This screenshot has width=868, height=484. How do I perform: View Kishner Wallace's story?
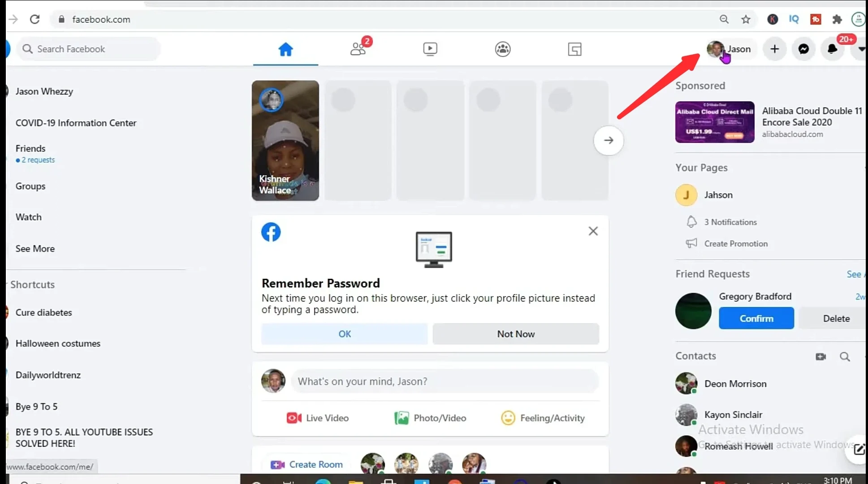(x=285, y=140)
